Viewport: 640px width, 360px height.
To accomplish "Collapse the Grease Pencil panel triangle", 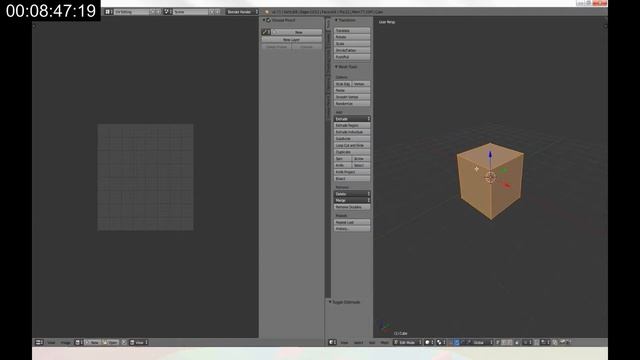I will (264, 20).
